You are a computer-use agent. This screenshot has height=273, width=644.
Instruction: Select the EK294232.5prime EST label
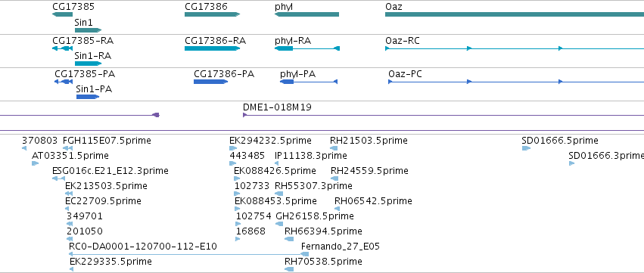[x=270, y=141]
